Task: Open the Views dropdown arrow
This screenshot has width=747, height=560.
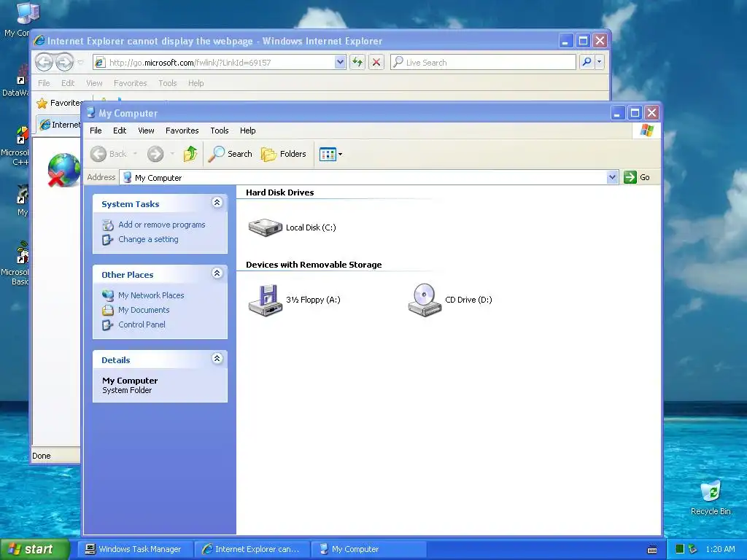Action: pyautogui.click(x=340, y=155)
